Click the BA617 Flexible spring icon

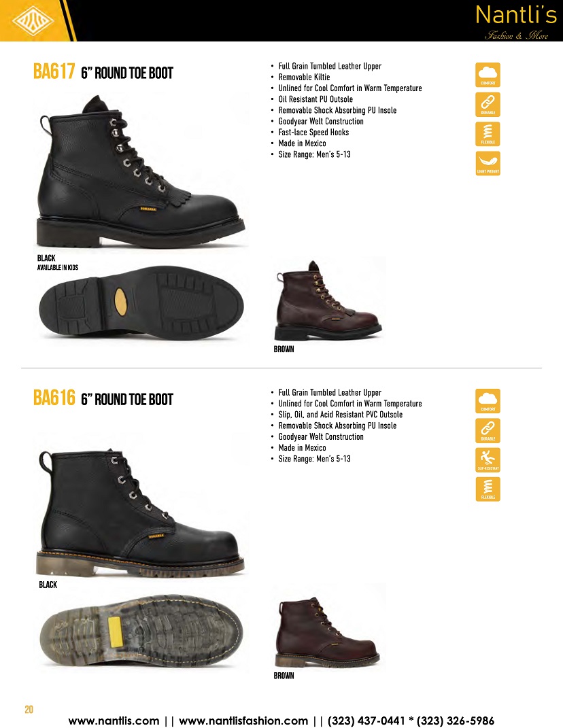tap(488, 134)
